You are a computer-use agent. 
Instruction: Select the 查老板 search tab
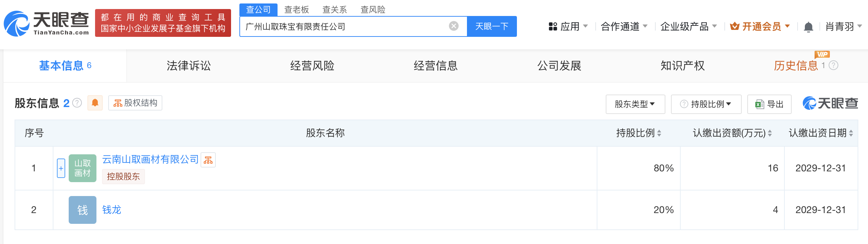point(297,10)
